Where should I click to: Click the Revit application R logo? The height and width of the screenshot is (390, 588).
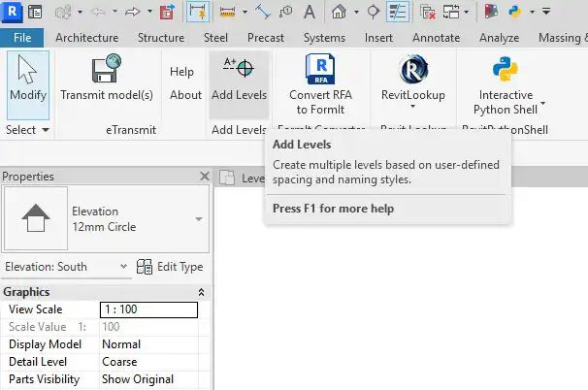click(x=12, y=12)
